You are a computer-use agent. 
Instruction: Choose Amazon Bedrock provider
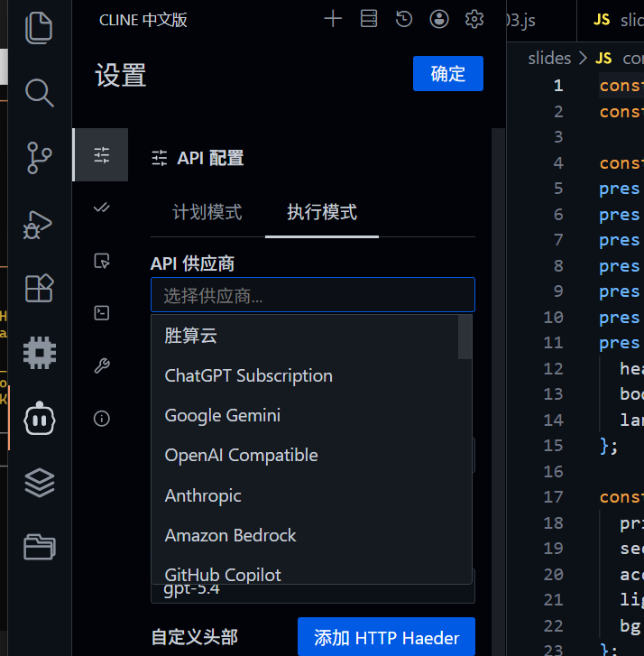(305, 535)
